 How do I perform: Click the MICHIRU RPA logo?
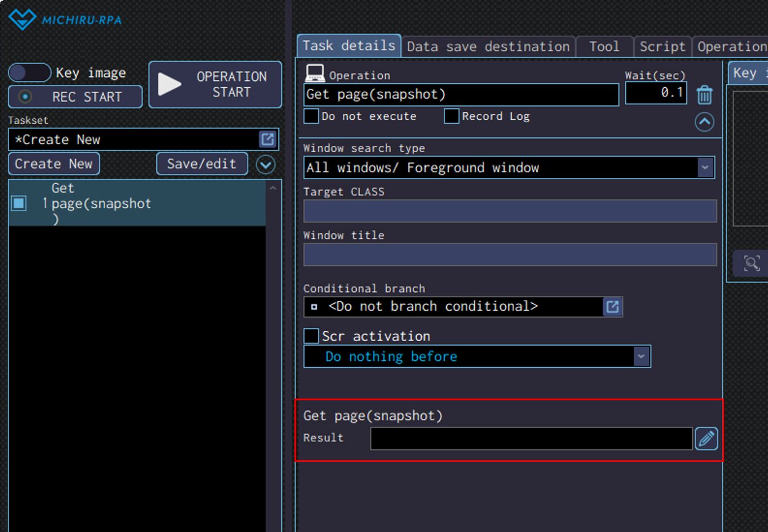click(65, 19)
